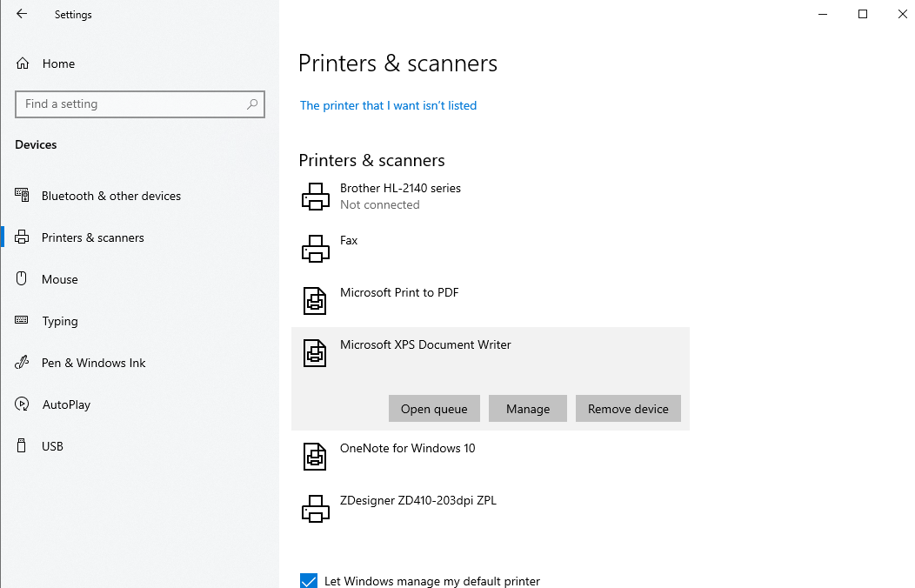915x588 pixels.
Task: Click the Printers & scanners sidebar icon
Action: [22, 237]
